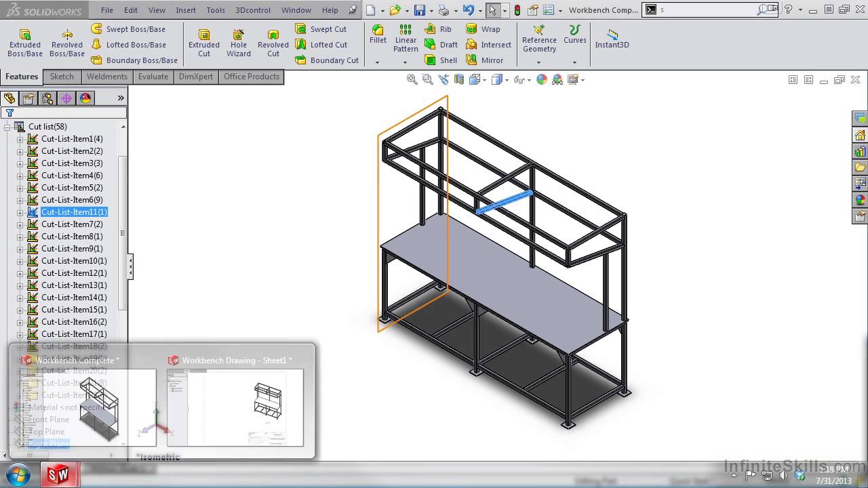This screenshot has width=868, height=488.
Task: Click the Section View icon
Action: tap(459, 79)
